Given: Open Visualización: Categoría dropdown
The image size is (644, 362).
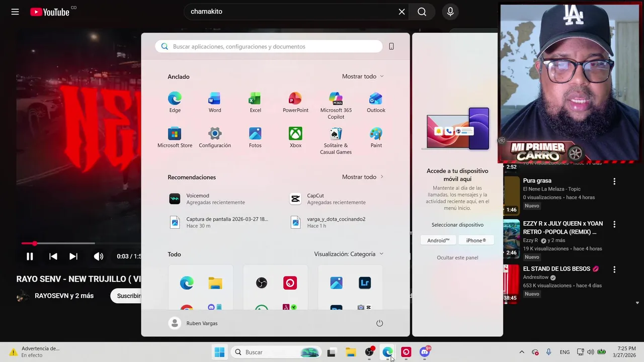Looking at the screenshot, I should (349, 254).
